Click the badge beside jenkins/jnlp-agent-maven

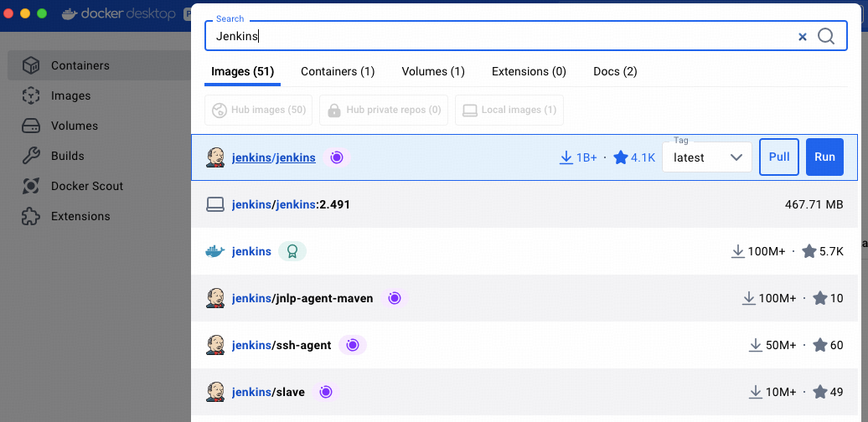pos(394,299)
